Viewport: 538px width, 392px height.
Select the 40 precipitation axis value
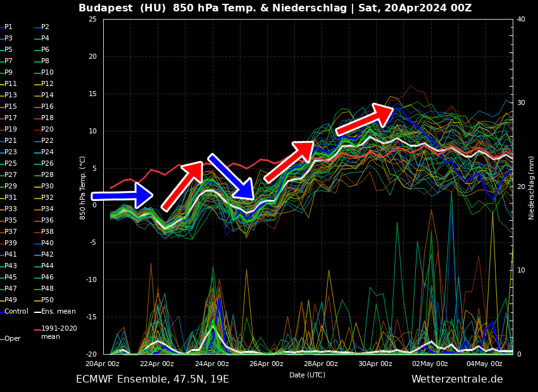521,19
